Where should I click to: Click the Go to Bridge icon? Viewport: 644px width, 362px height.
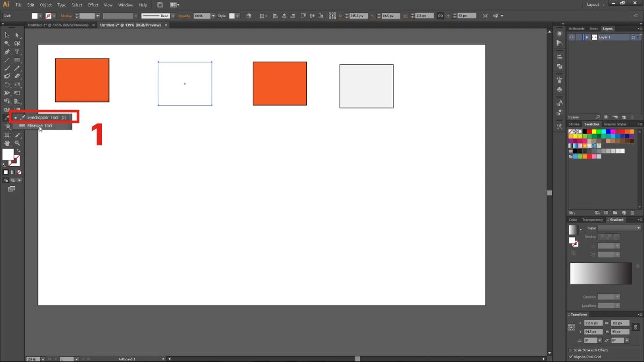click(160, 5)
